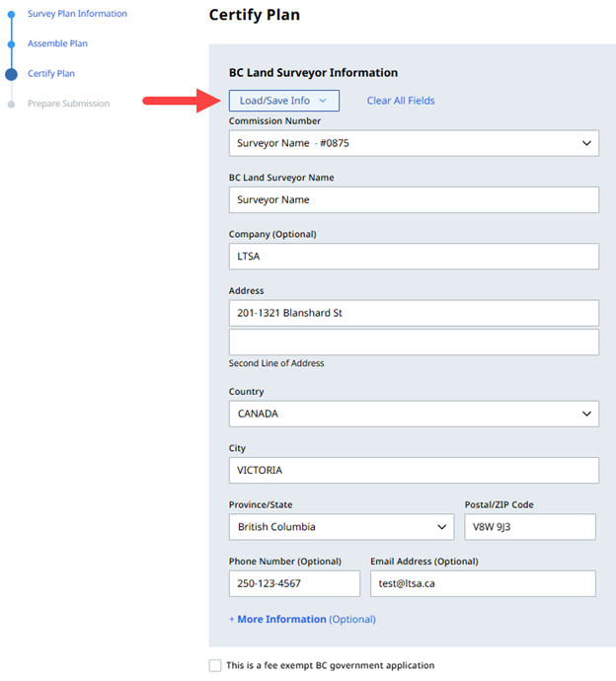The width and height of the screenshot is (616, 681).
Task: Expand the More Information section
Action: tap(302, 620)
